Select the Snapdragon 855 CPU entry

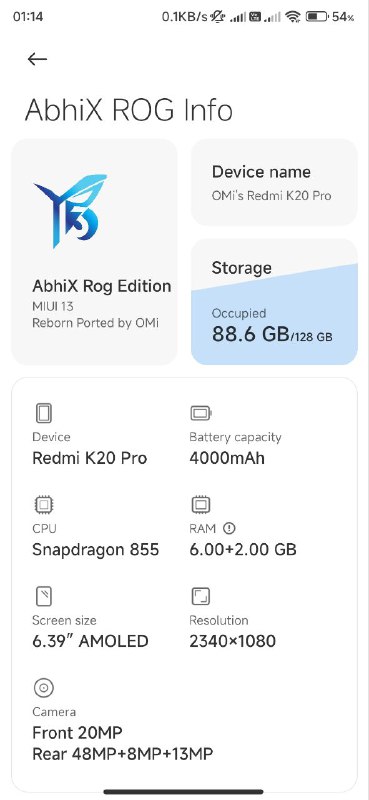point(95,549)
